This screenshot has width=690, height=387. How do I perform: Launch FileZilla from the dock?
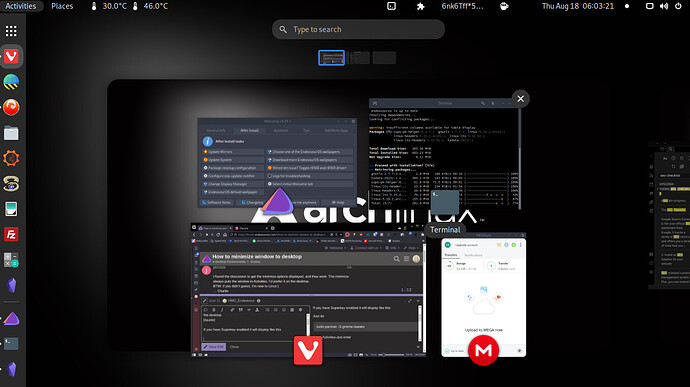click(x=11, y=234)
